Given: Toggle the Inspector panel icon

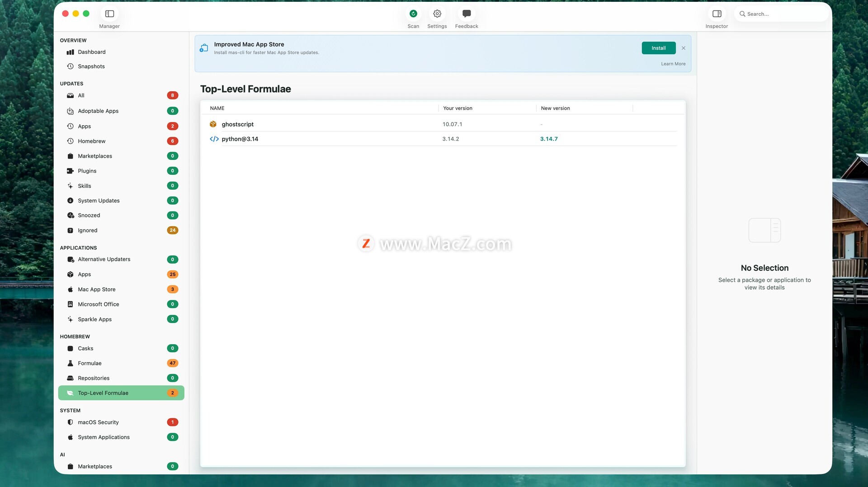Looking at the screenshot, I should click(x=717, y=14).
